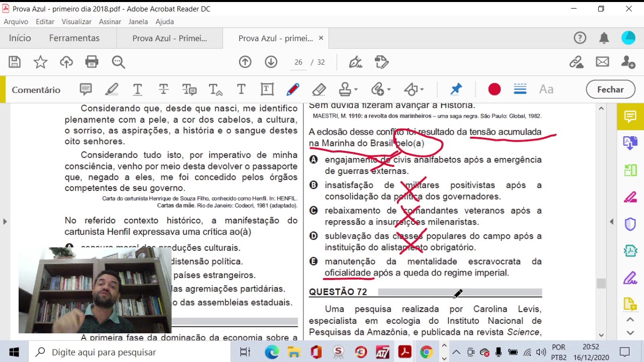Open the notifications bell

(604, 38)
